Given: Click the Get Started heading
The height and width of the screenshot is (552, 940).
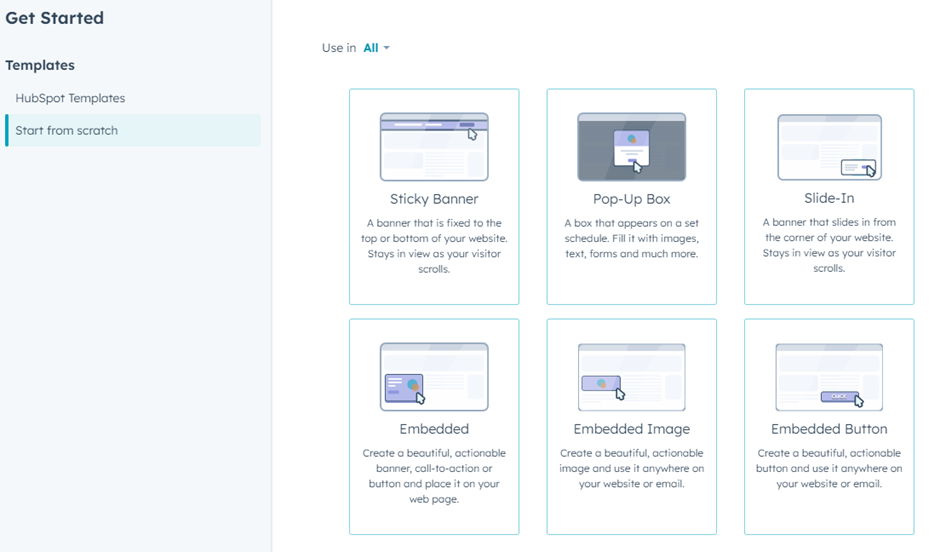Looking at the screenshot, I should click(55, 18).
